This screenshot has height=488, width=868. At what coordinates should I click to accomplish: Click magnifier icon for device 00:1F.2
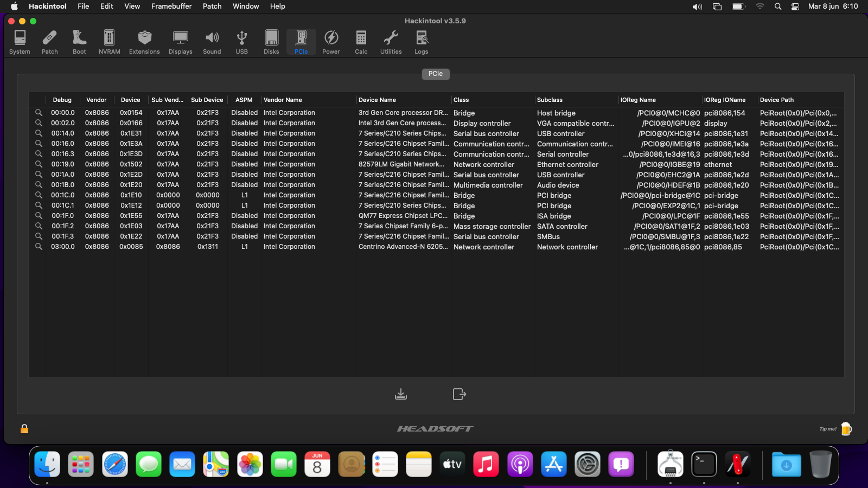[x=39, y=226]
